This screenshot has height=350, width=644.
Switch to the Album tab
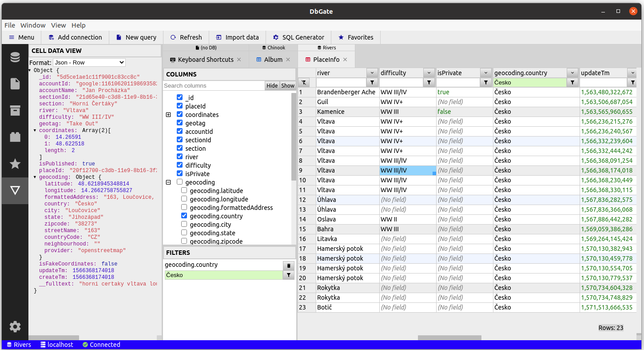pyautogui.click(x=273, y=60)
